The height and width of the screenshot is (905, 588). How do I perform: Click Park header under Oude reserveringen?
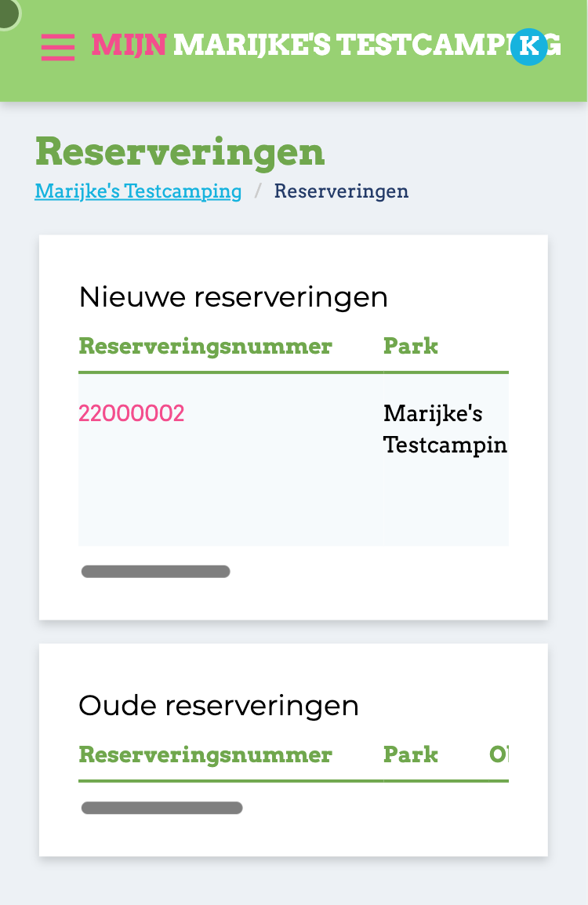(x=410, y=755)
